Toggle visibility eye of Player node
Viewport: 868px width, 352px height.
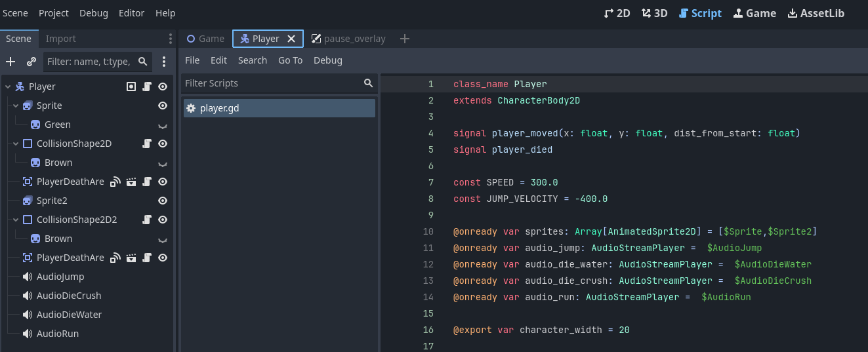tap(163, 87)
